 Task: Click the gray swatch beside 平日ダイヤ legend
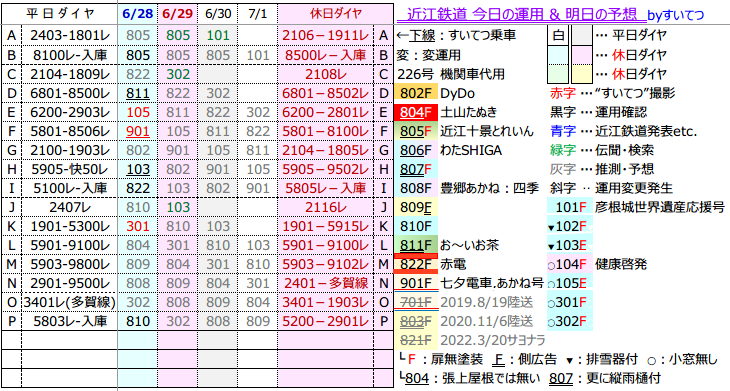pyautogui.click(x=582, y=35)
